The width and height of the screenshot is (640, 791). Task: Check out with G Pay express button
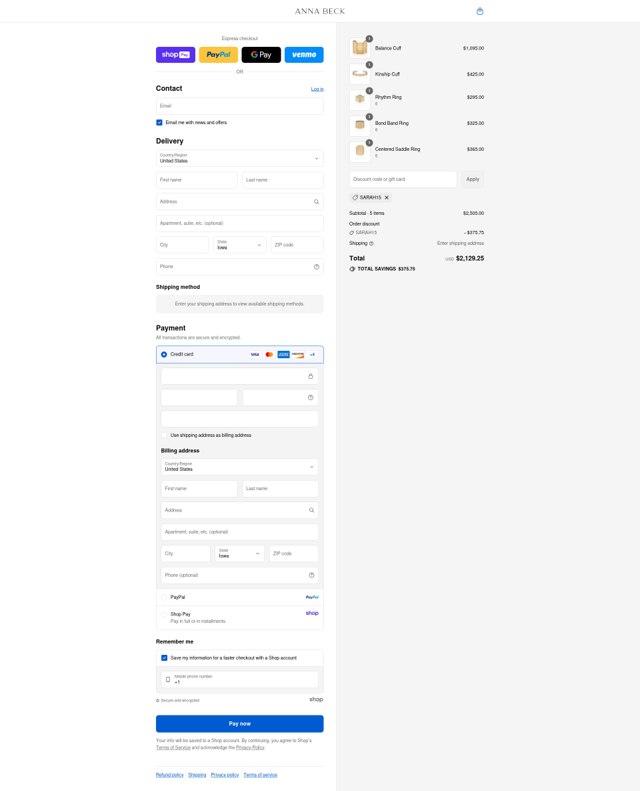261,54
